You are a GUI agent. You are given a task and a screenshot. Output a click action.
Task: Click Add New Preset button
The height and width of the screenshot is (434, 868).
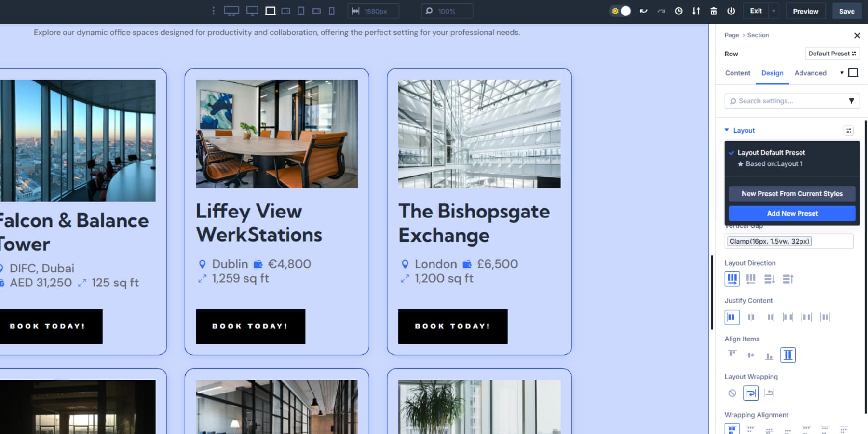(x=792, y=213)
